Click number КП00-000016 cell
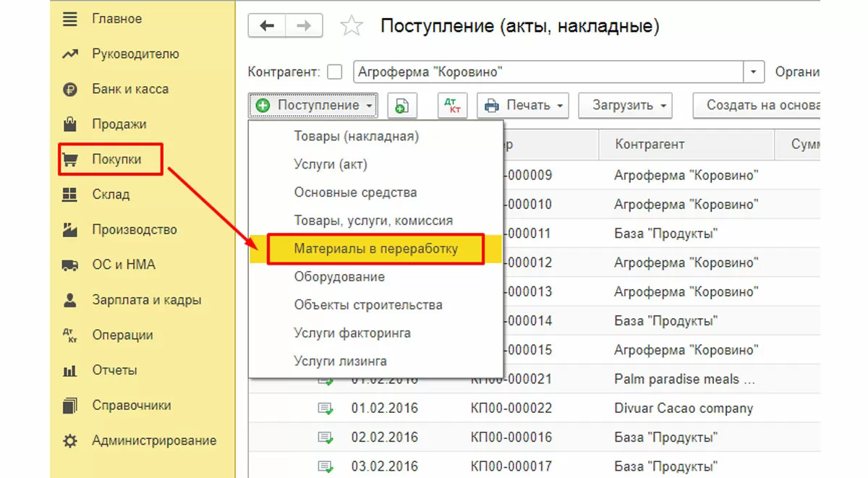 coord(511,438)
